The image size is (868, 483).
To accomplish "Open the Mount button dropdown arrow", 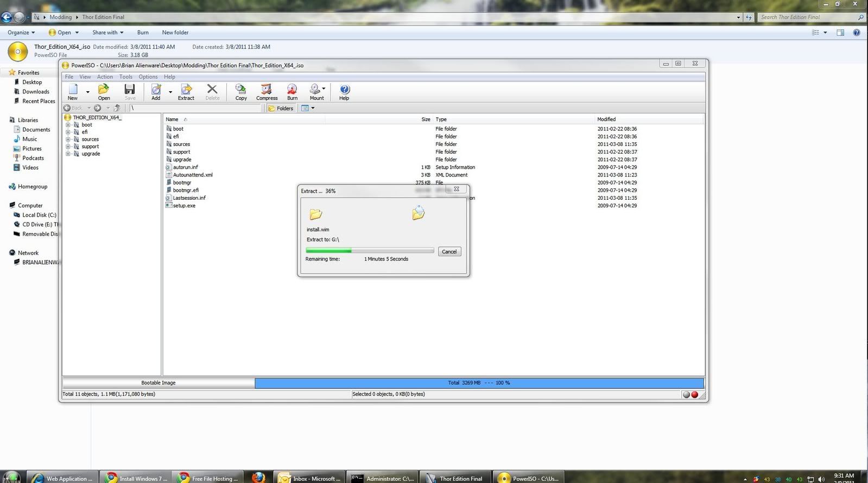I will [324, 88].
